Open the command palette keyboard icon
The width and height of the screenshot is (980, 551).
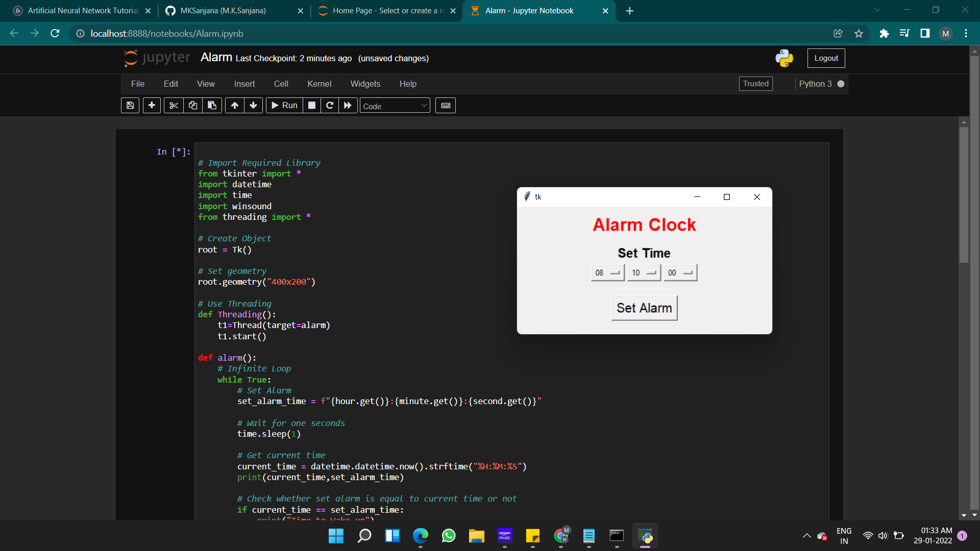point(445,106)
